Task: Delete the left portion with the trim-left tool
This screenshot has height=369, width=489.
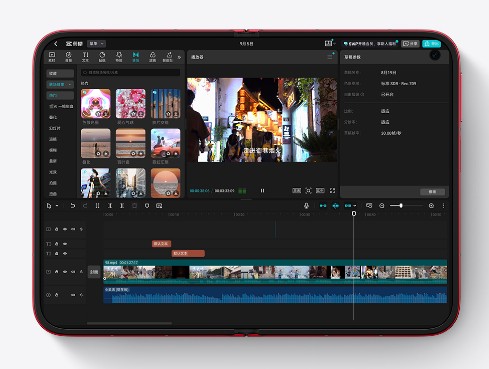Action: [110, 206]
